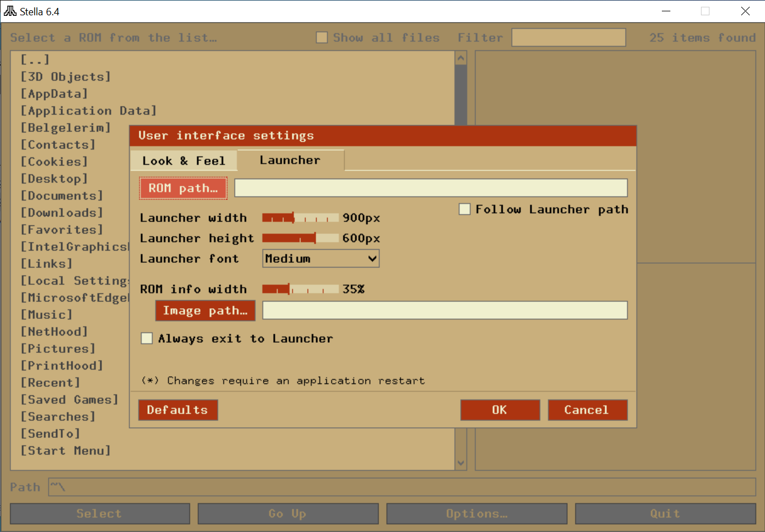
Task: Select the [Desktop] folder entry
Action: (x=54, y=178)
